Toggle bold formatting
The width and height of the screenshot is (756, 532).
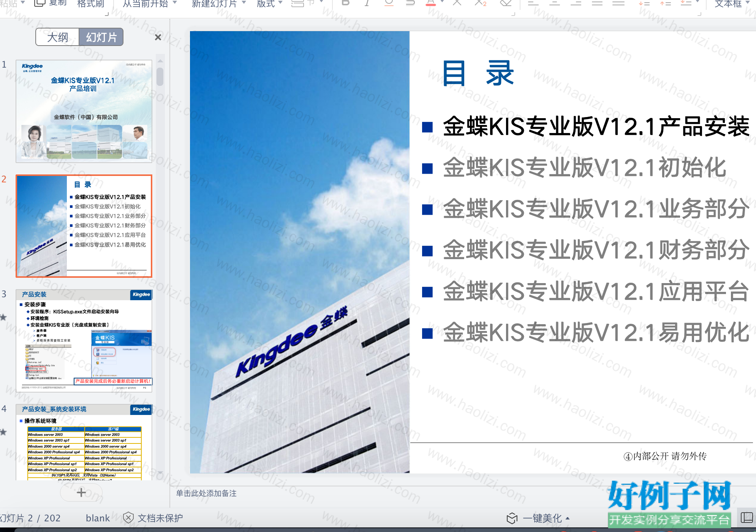345,3
